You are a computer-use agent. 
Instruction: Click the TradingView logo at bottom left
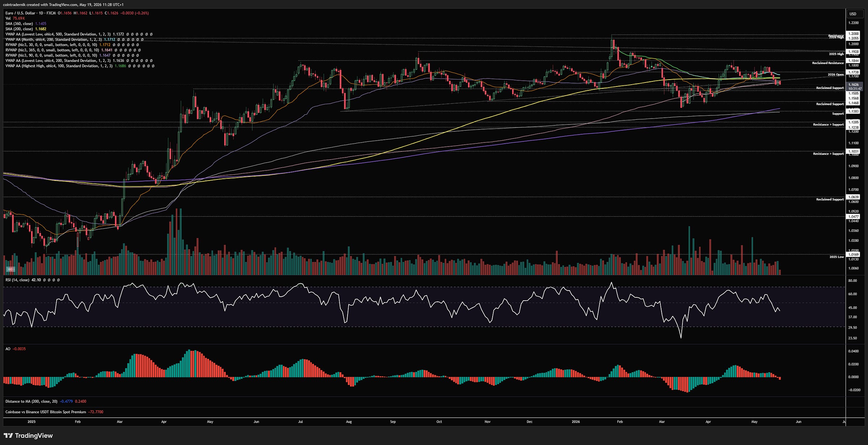[28, 435]
